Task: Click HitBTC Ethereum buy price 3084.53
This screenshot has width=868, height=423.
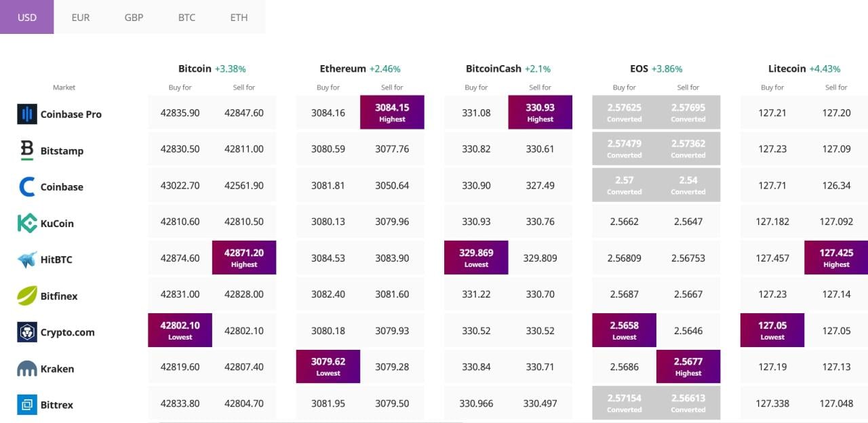Action: tap(328, 258)
